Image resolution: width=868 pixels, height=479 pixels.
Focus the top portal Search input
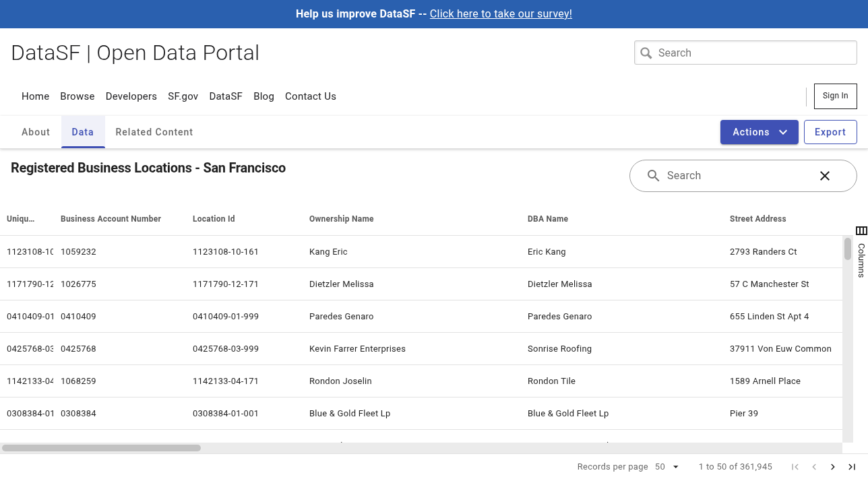tap(745, 53)
